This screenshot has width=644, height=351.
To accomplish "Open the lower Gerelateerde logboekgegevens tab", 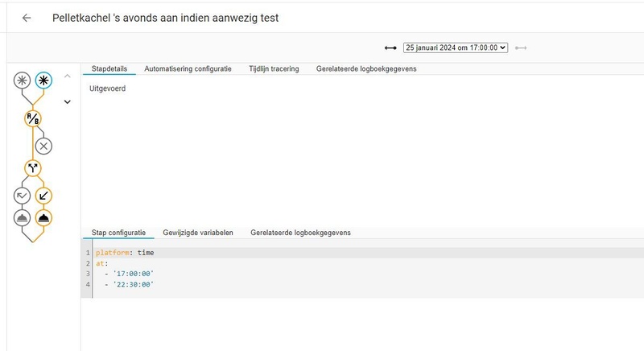I will pos(300,233).
